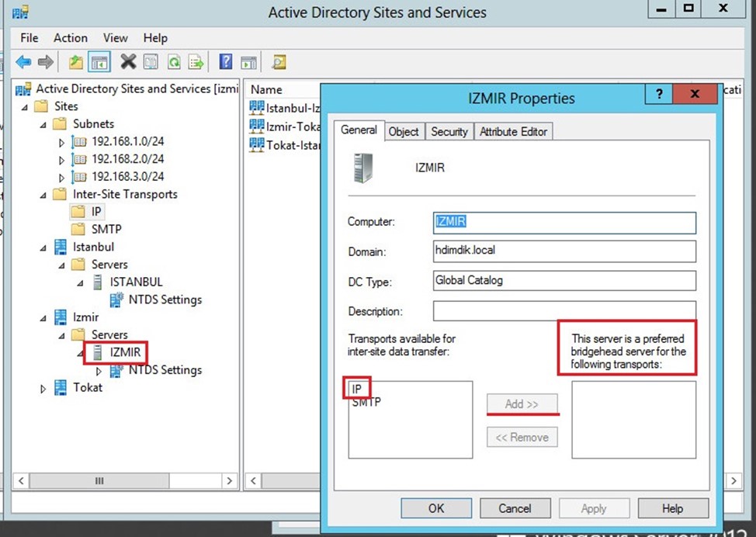
Task: Select the Izmir-Toka site link icon in list
Action: click(257, 126)
